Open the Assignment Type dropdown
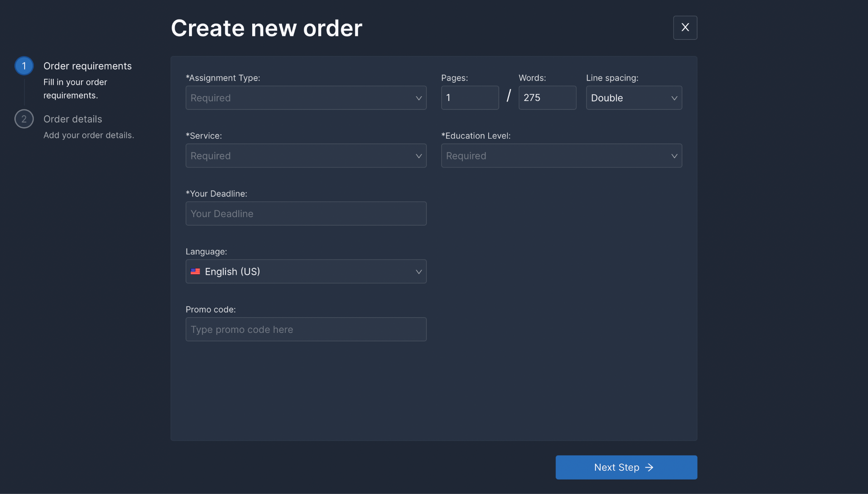Viewport: 868px width, 494px height. [301, 98]
